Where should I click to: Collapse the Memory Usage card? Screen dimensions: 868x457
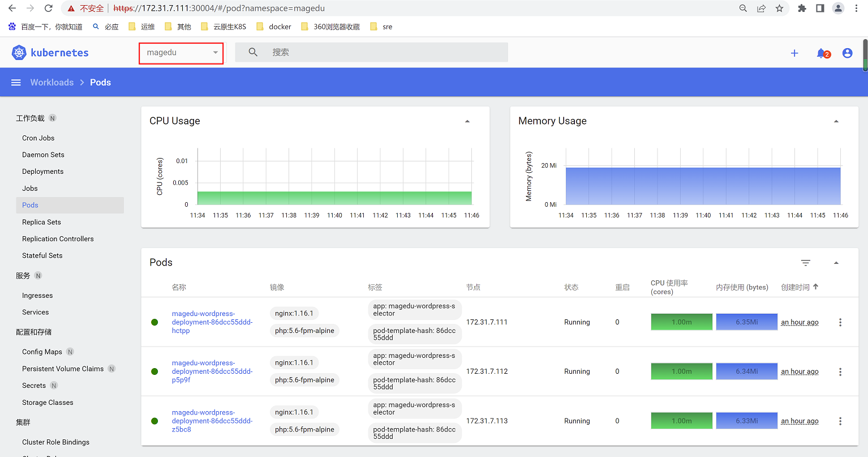click(x=836, y=121)
